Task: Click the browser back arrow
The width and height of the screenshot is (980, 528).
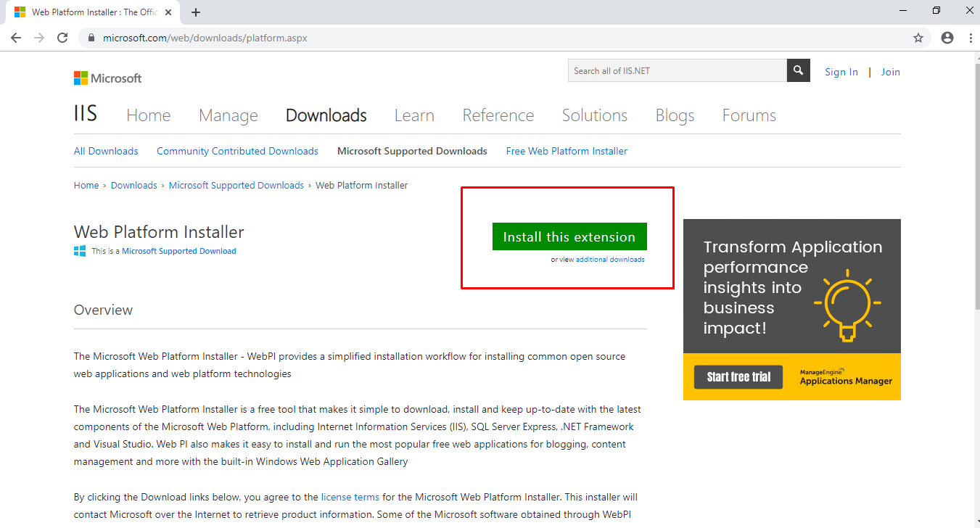Action: point(16,38)
